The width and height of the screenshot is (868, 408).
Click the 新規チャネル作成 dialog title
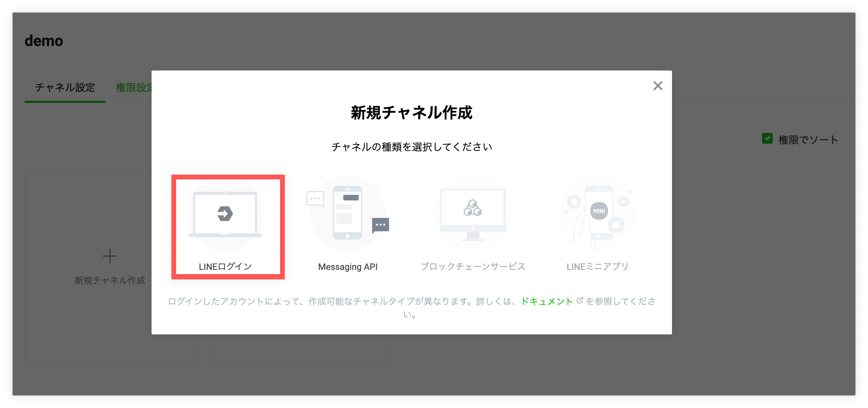[411, 113]
